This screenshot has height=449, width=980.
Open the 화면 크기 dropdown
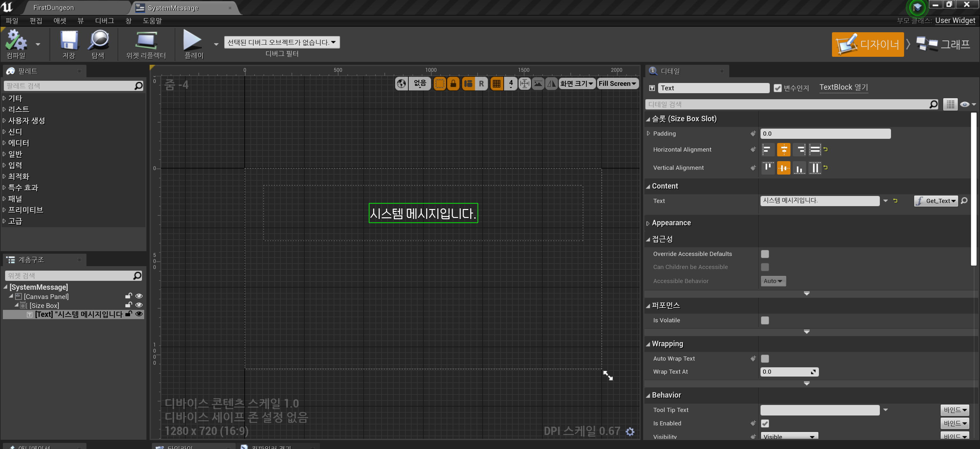coord(576,83)
